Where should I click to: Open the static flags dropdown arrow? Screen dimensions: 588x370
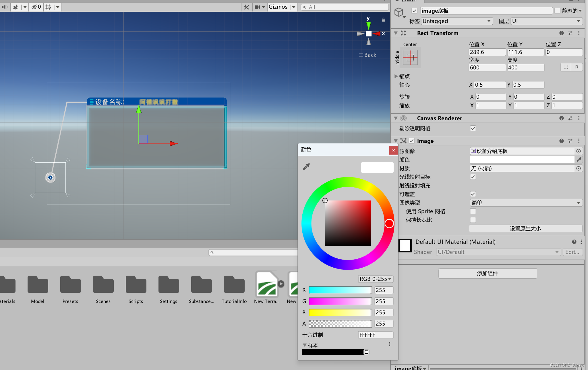pos(580,11)
